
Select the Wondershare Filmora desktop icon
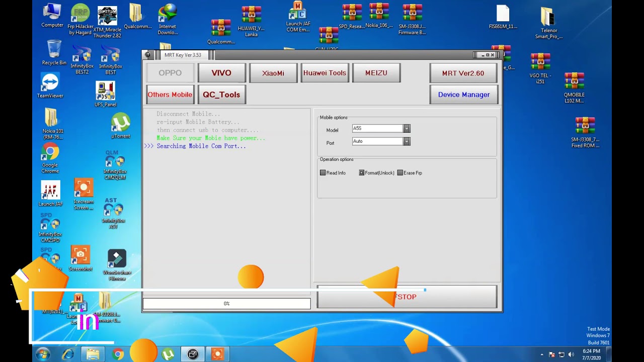tap(117, 265)
